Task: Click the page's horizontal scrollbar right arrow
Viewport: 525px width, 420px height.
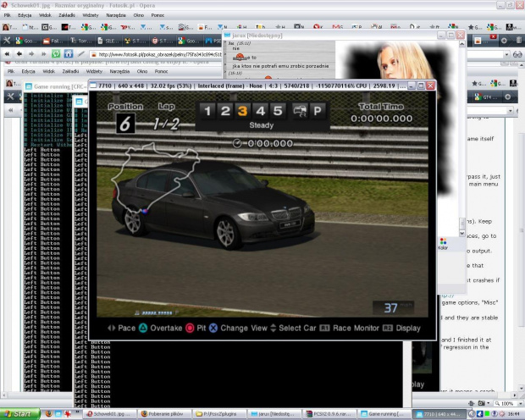Action: point(515,395)
